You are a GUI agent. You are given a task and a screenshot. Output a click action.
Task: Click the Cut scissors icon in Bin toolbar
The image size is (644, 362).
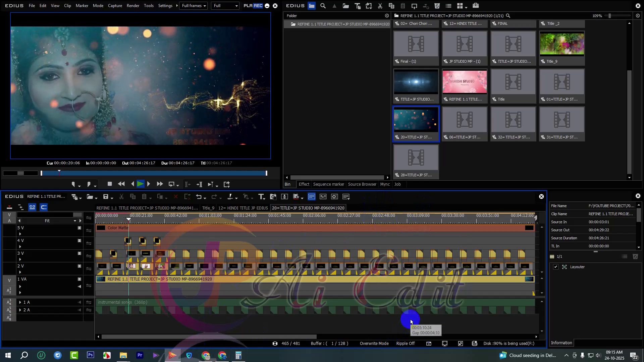pyautogui.click(x=380, y=6)
